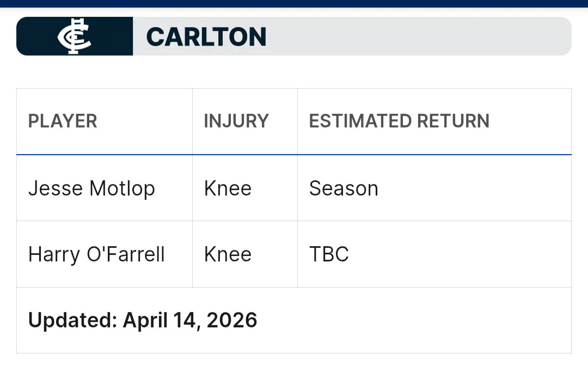This screenshot has height=377, width=588.
Task: Click the PLAYER column header
Action: 63,121
